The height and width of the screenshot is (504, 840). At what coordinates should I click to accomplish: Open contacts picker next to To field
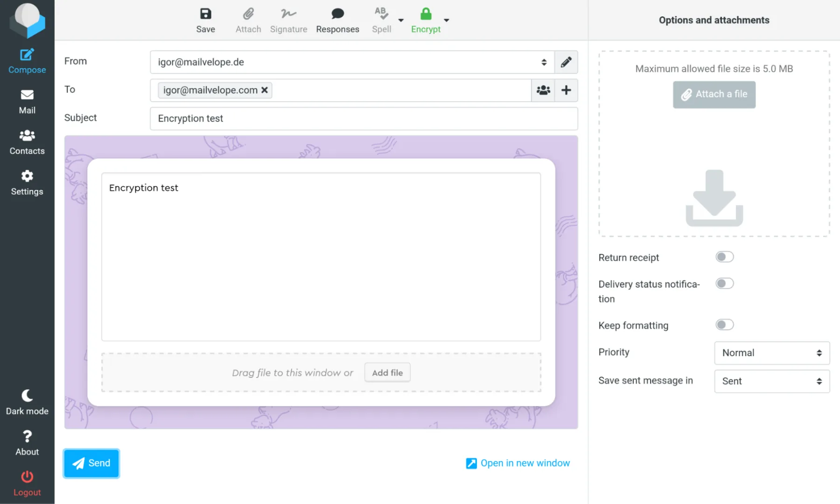click(543, 90)
